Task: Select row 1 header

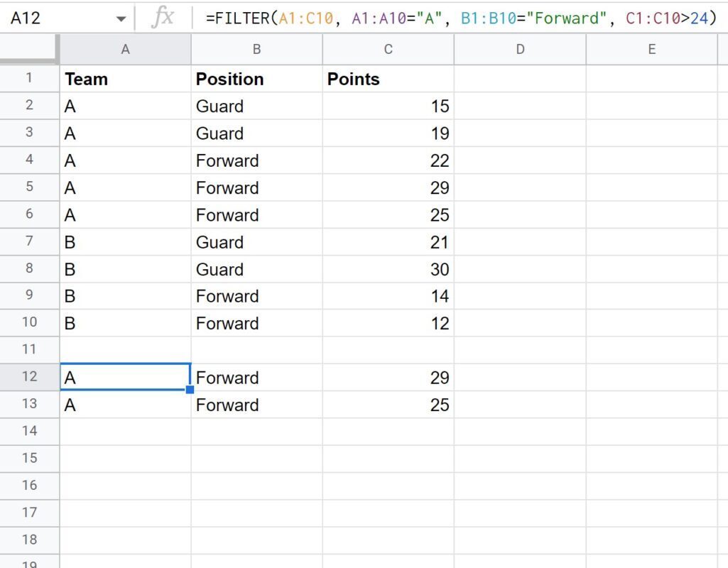Action: tap(29, 78)
